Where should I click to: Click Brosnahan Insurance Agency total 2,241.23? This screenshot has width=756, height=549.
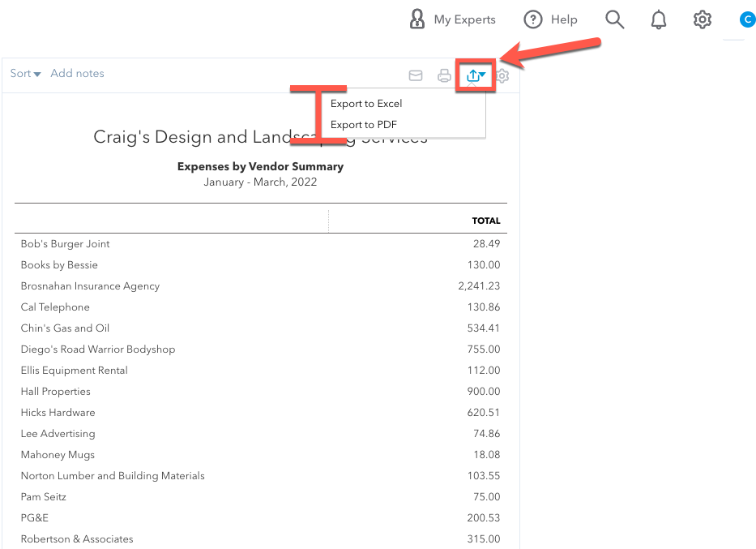479,286
